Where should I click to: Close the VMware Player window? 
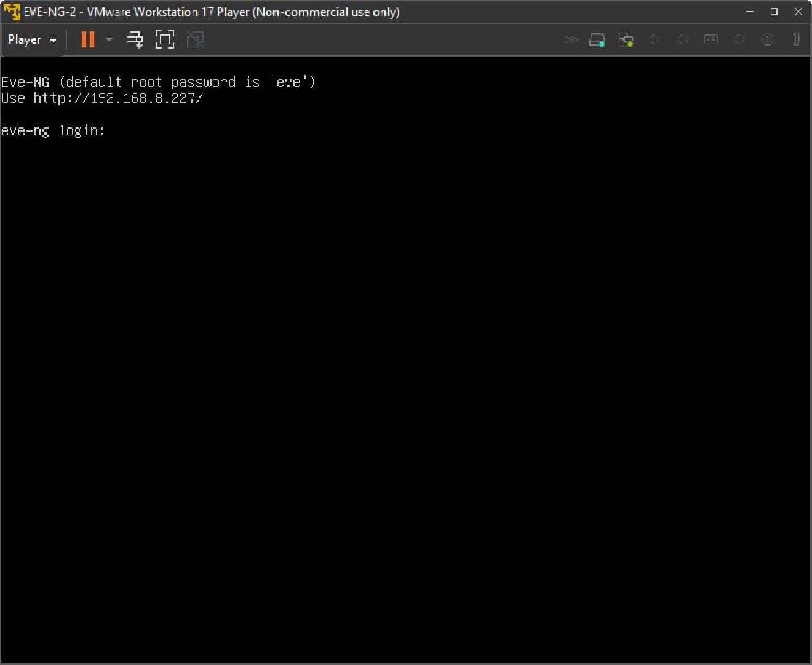798,12
